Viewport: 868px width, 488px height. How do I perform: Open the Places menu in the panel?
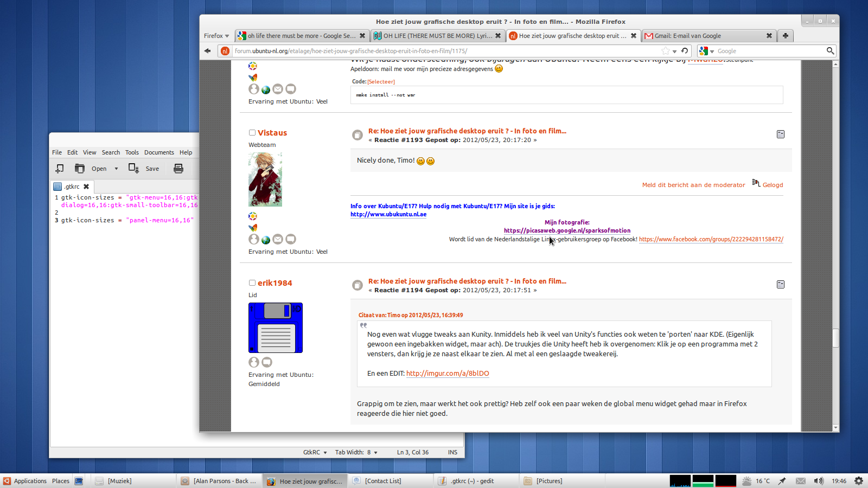[61, 481]
